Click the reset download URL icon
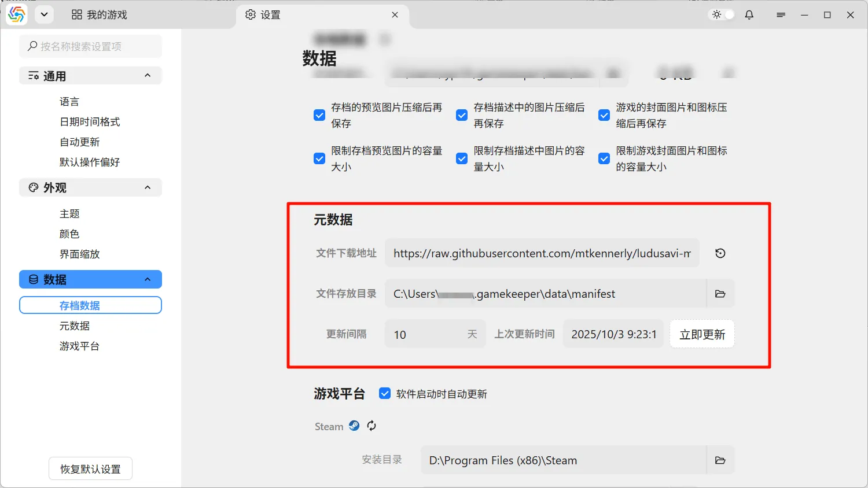 coord(720,253)
